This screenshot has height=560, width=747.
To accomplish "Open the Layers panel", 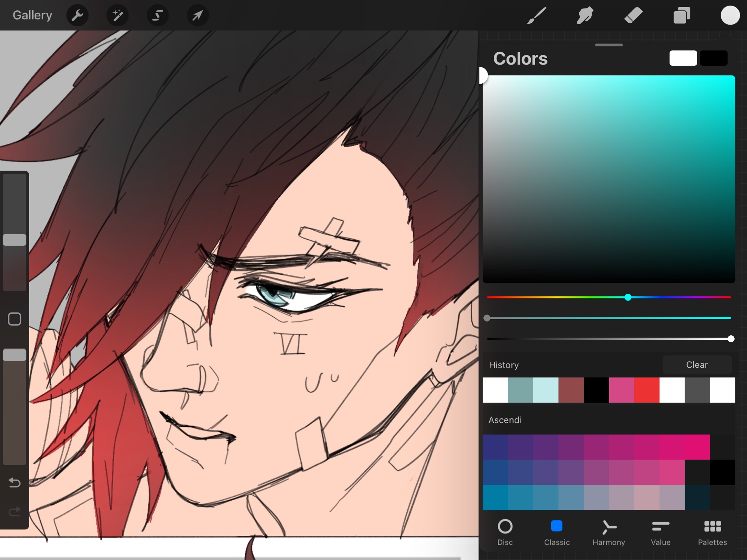I will 681,15.
